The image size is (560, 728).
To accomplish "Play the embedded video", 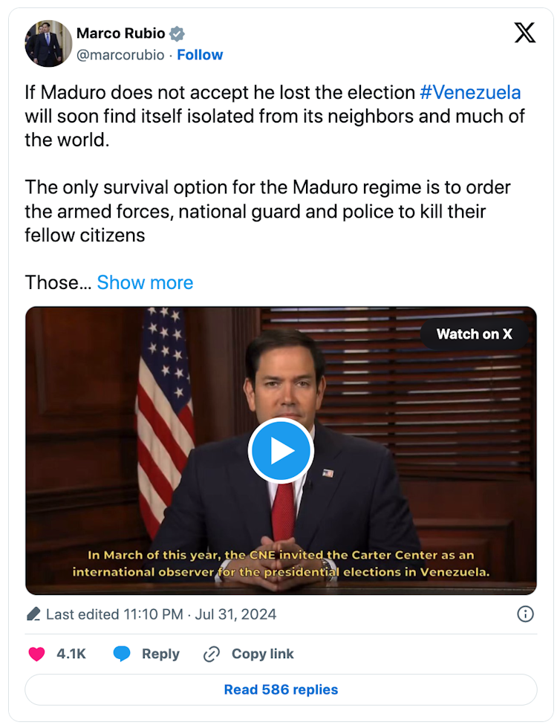I will [281, 451].
